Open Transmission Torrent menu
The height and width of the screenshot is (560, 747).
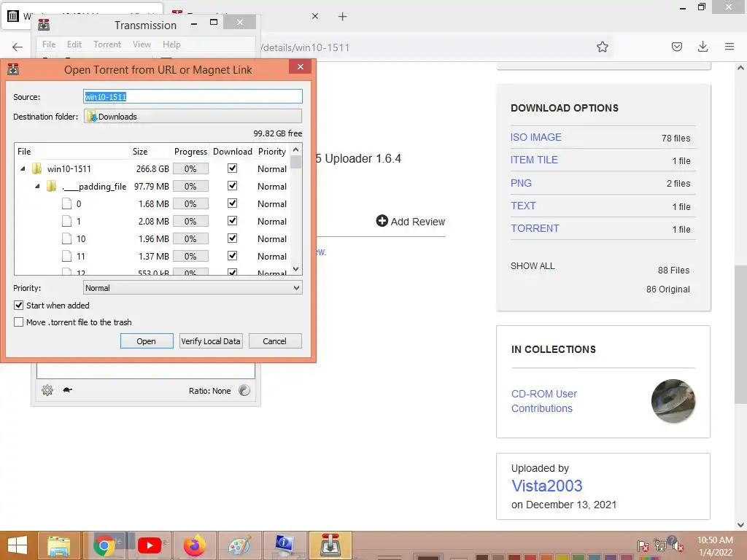pyautogui.click(x=107, y=44)
